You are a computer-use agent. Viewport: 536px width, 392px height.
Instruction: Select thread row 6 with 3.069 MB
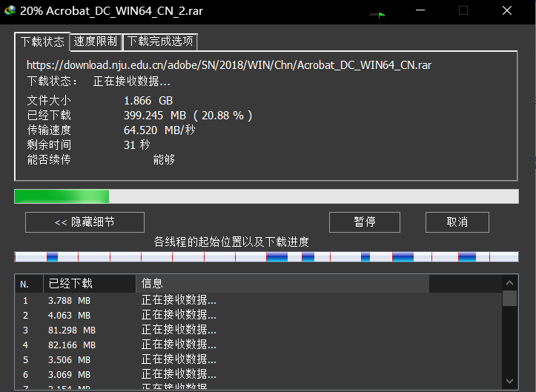259,374
